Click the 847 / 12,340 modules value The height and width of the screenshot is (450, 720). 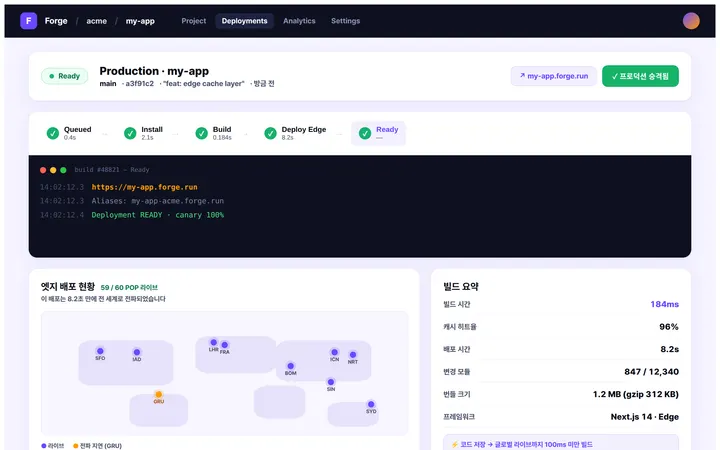tap(651, 371)
